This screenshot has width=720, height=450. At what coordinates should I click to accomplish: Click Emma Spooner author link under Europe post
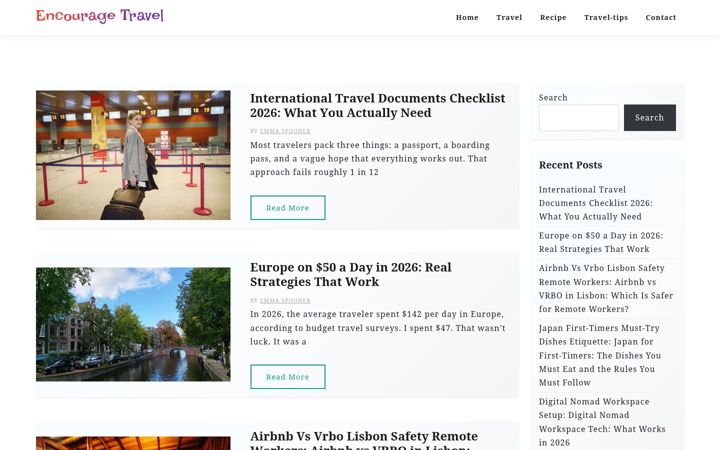coord(285,301)
